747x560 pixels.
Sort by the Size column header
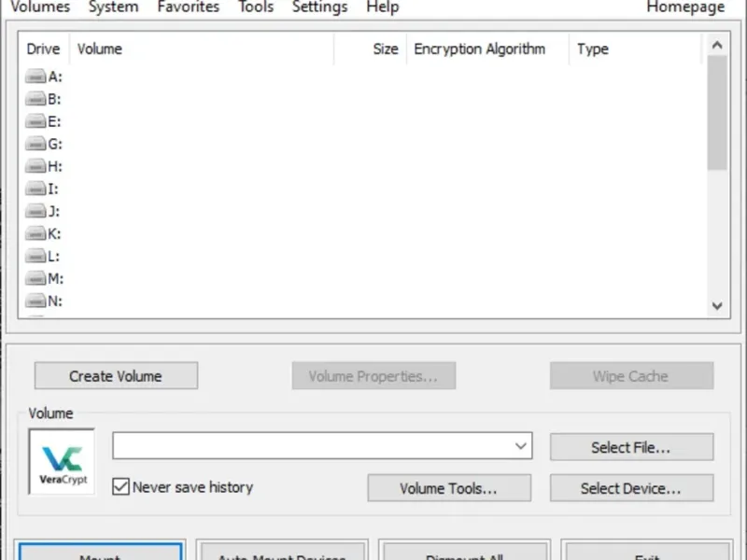pyautogui.click(x=370, y=49)
